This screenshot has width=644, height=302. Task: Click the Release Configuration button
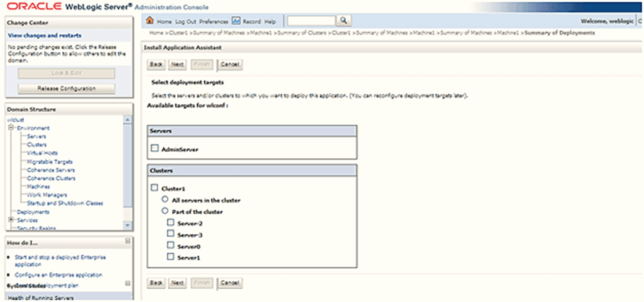(67, 89)
